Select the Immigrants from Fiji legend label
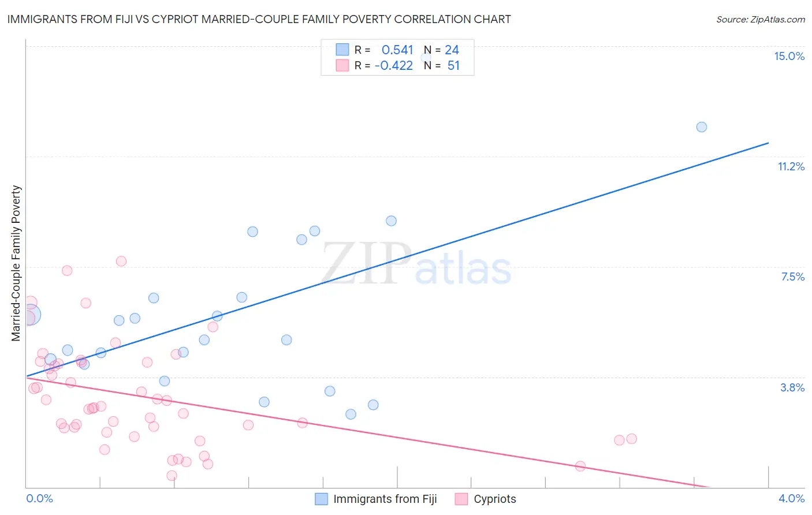 385,499
